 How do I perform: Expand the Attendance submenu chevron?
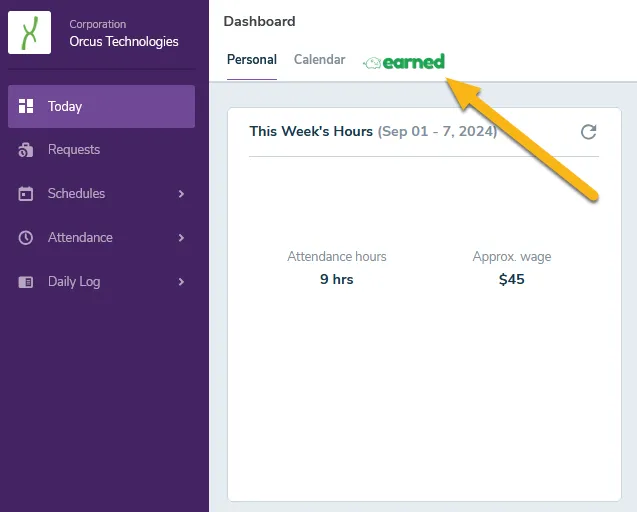tap(181, 238)
